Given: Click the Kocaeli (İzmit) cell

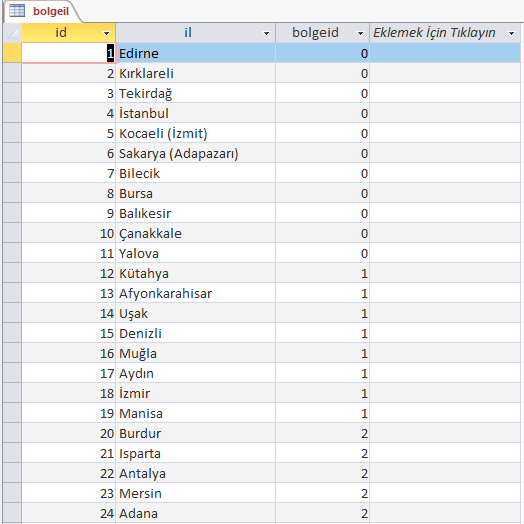Looking at the screenshot, I should [195, 133].
